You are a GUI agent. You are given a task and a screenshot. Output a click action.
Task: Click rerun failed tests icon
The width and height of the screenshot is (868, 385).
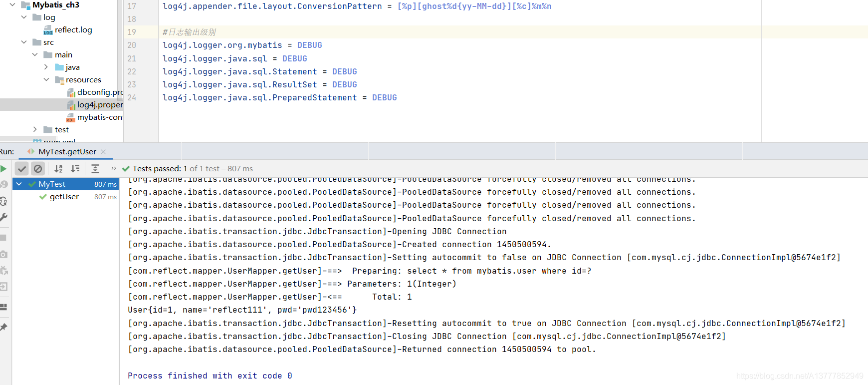click(x=3, y=184)
